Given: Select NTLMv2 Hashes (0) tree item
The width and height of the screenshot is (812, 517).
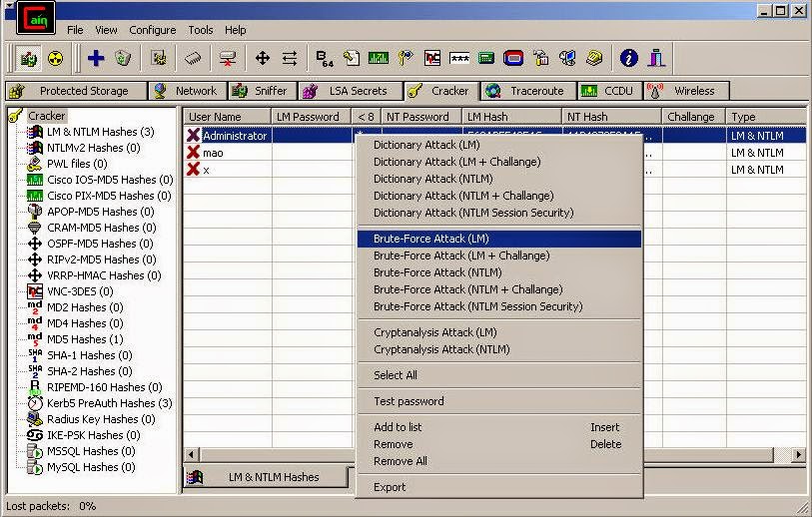Looking at the screenshot, I should click(94, 148).
